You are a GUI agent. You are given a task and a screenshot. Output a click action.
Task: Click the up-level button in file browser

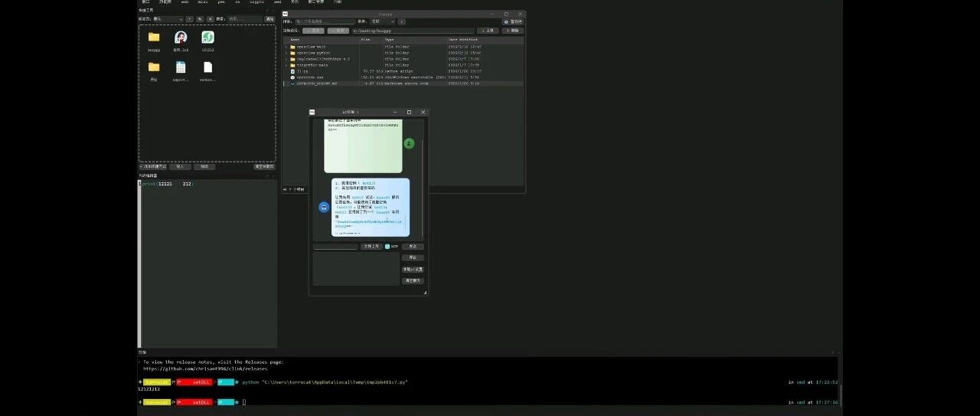pyautogui.click(x=488, y=31)
